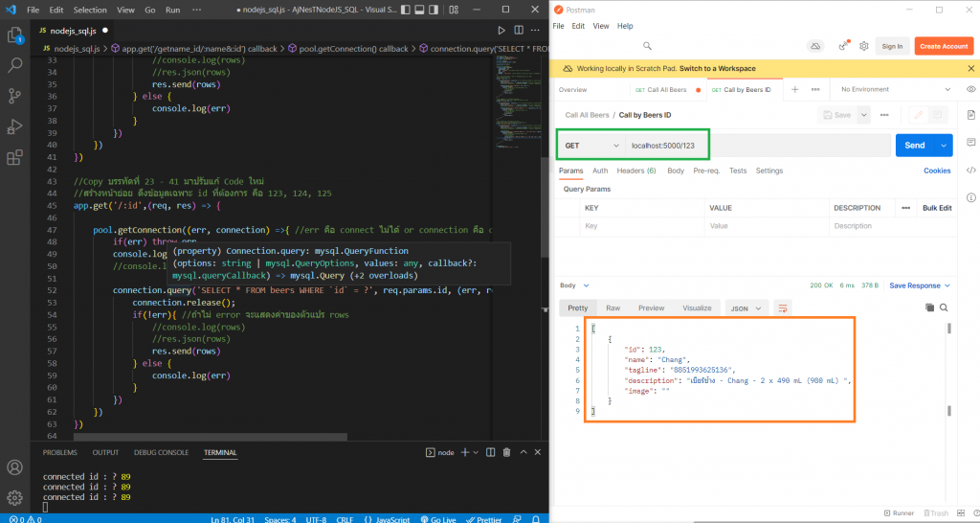Maximize the VS Code terminal panel size
980x523 pixels.
(523, 452)
